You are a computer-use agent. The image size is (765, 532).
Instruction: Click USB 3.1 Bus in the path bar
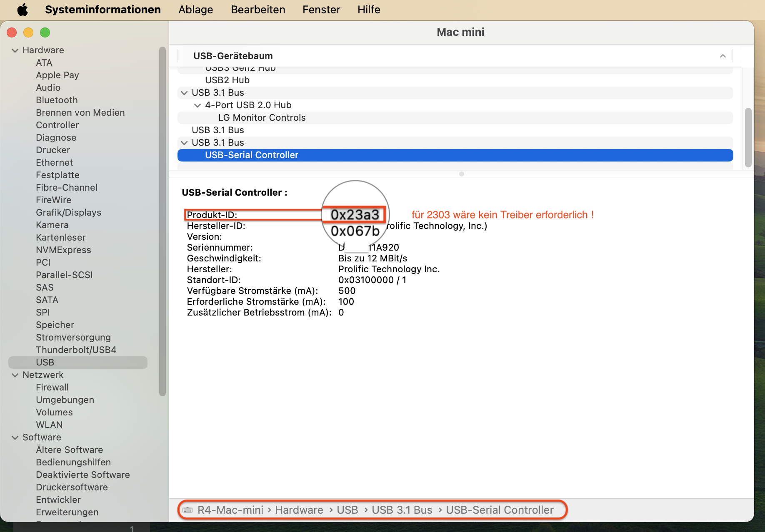coord(402,510)
